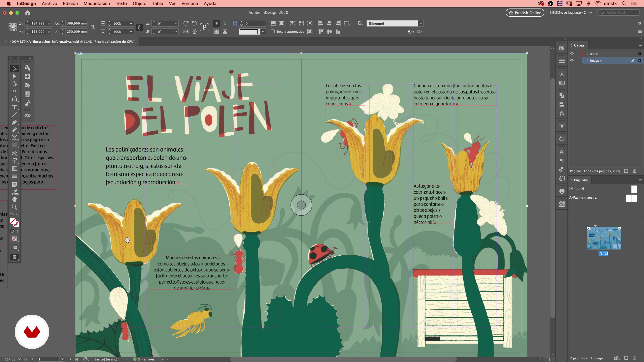Switch to the Páginas panel tab
Image resolution: width=644 pixels, height=362 pixels.
coord(580,180)
